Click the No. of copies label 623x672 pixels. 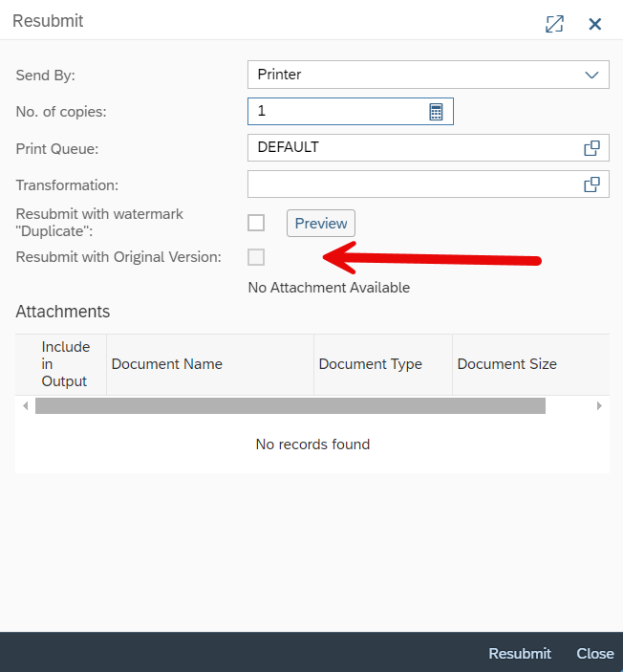point(61,112)
